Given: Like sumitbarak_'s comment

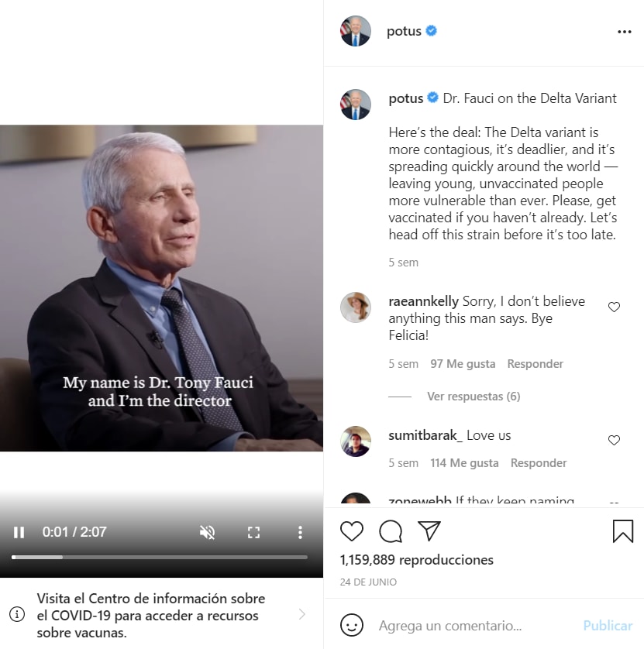Looking at the screenshot, I should click(614, 440).
